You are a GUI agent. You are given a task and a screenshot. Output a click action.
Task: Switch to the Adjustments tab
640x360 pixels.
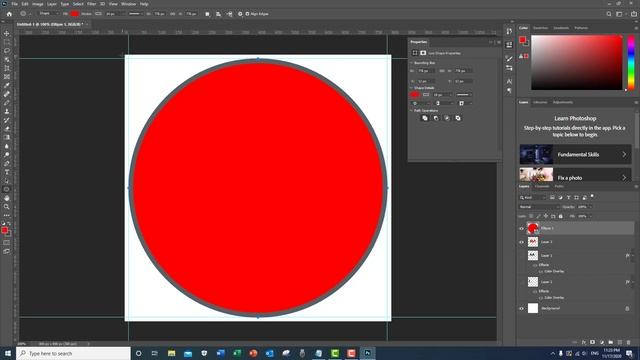[x=563, y=102]
